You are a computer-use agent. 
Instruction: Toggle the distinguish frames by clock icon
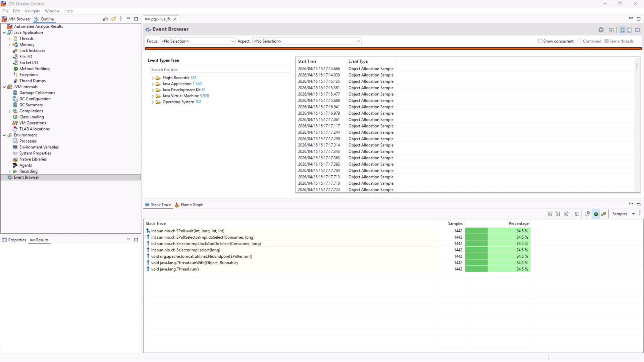[587, 214]
